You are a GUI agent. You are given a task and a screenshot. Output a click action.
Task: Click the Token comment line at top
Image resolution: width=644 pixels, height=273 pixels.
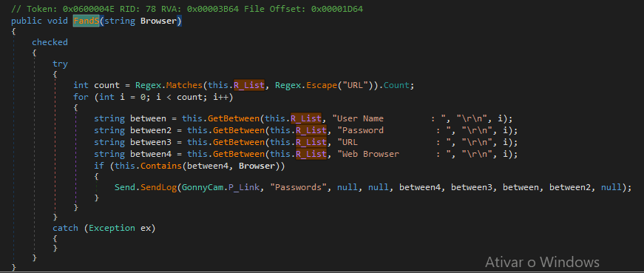coord(187,9)
